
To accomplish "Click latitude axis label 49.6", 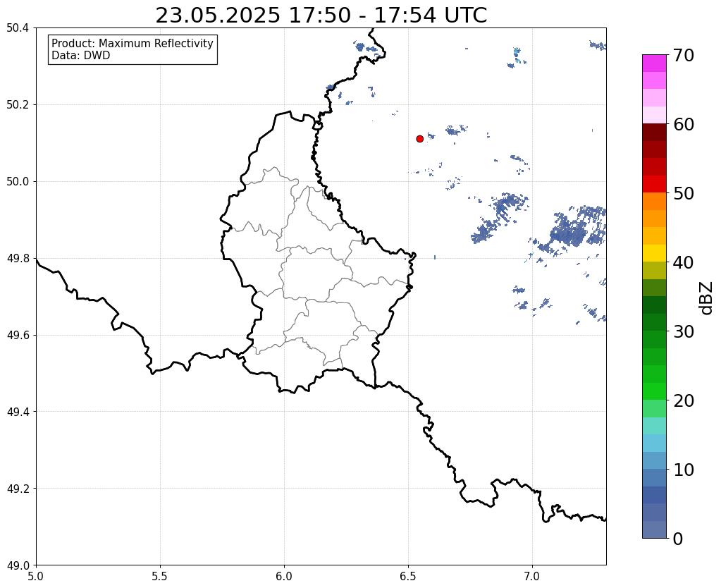I will (18, 336).
